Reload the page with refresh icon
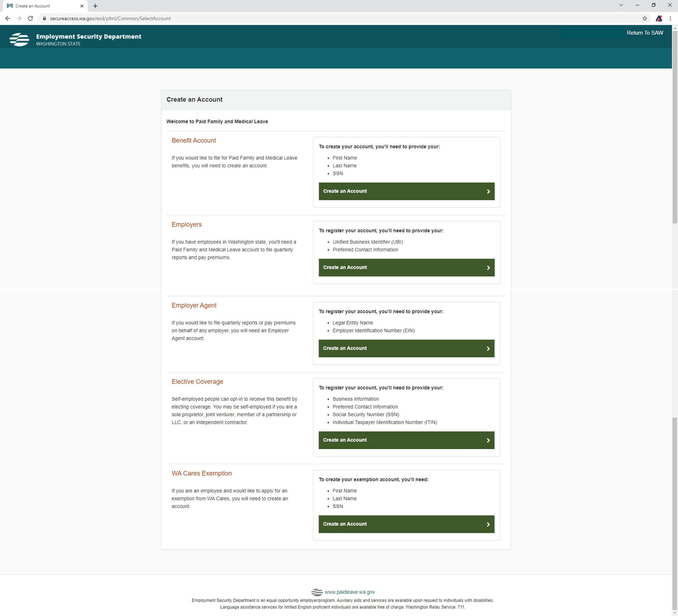 (30, 19)
